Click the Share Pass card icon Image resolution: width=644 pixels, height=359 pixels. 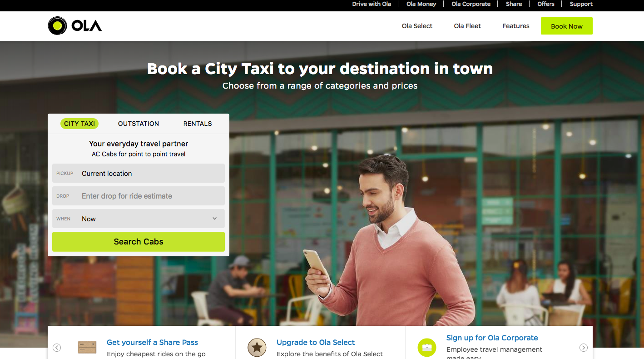(x=87, y=348)
